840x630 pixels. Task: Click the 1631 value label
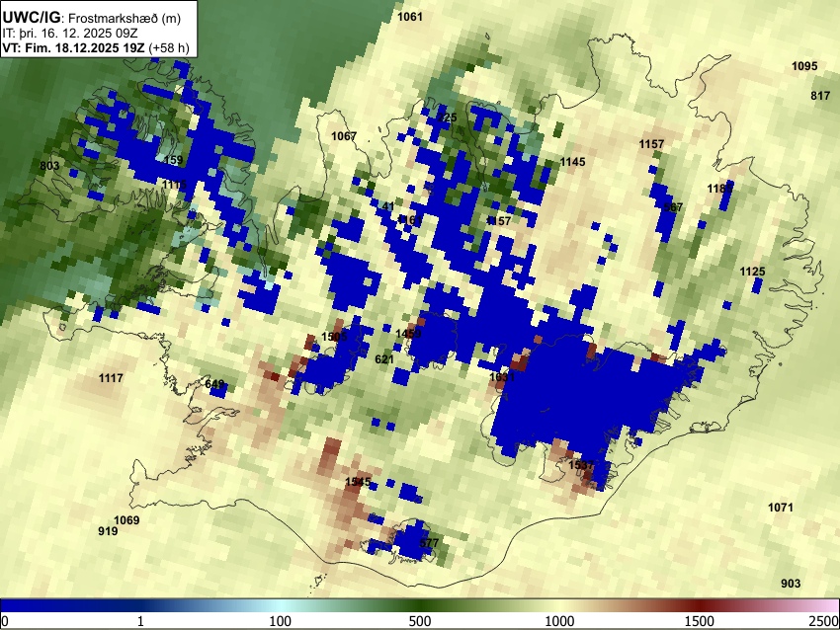pyautogui.click(x=502, y=377)
